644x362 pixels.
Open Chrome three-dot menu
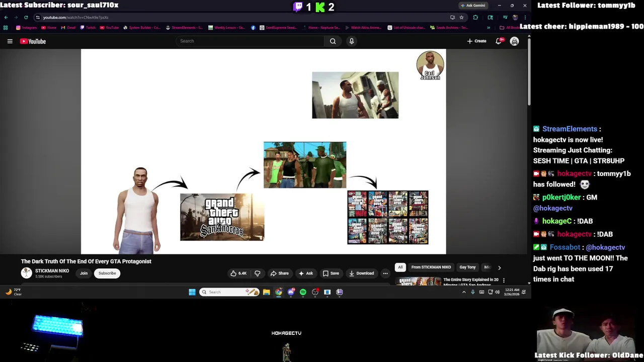(x=525, y=18)
